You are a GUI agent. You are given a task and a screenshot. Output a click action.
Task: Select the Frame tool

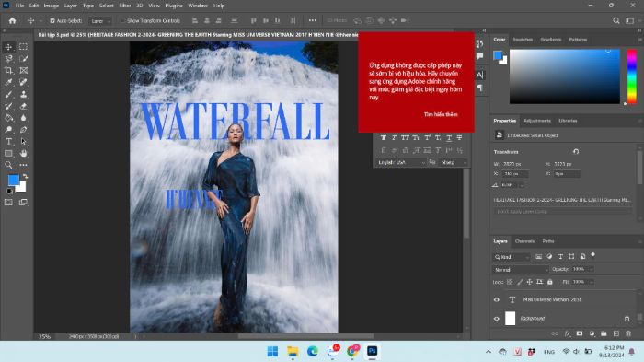tap(23, 70)
